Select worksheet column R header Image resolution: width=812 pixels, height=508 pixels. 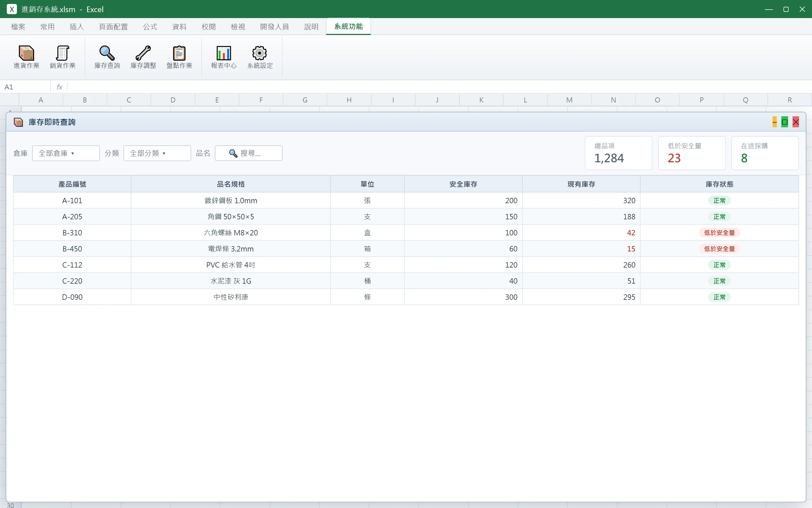click(789, 100)
